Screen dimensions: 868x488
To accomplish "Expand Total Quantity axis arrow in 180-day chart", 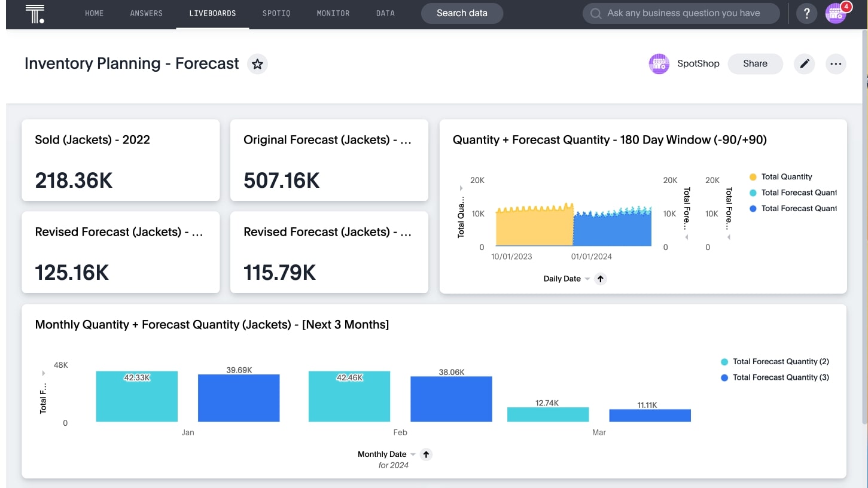I will 461,188.
